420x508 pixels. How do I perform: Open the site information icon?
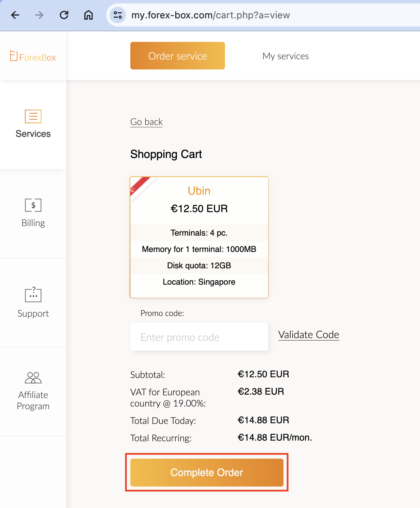point(118,15)
